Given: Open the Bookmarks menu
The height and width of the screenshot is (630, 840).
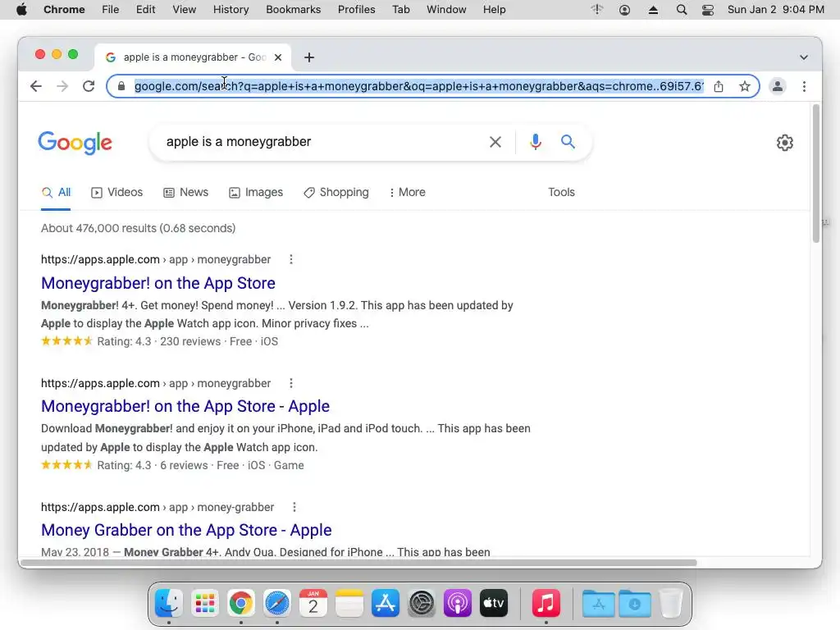Looking at the screenshot, I should coord(294,10).
